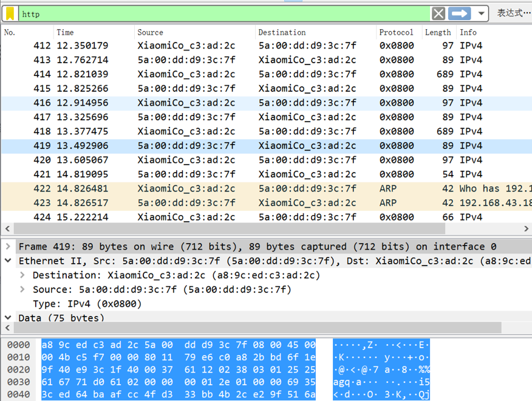Select packet 413 at time 12.762714
Viewport: 532px width, 401px height.
(x=267, y=60)
